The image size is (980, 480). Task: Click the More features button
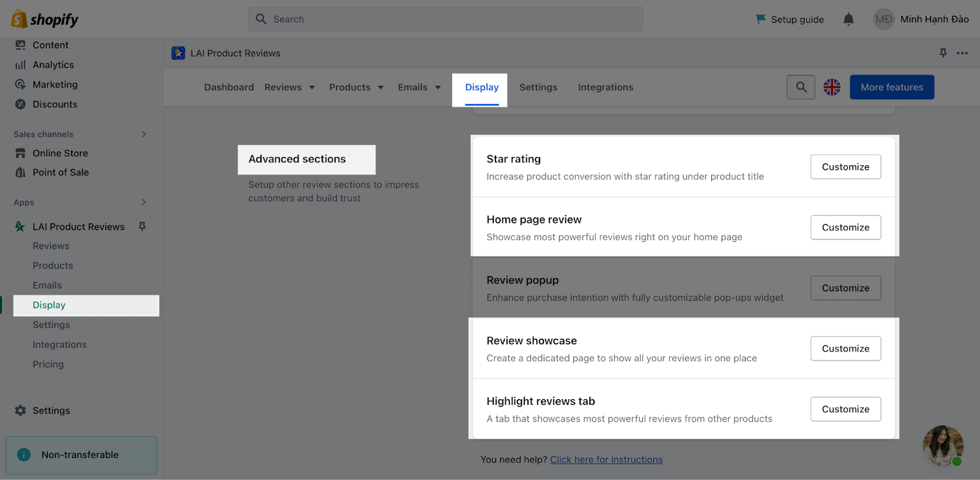click(x=892, y=87)
